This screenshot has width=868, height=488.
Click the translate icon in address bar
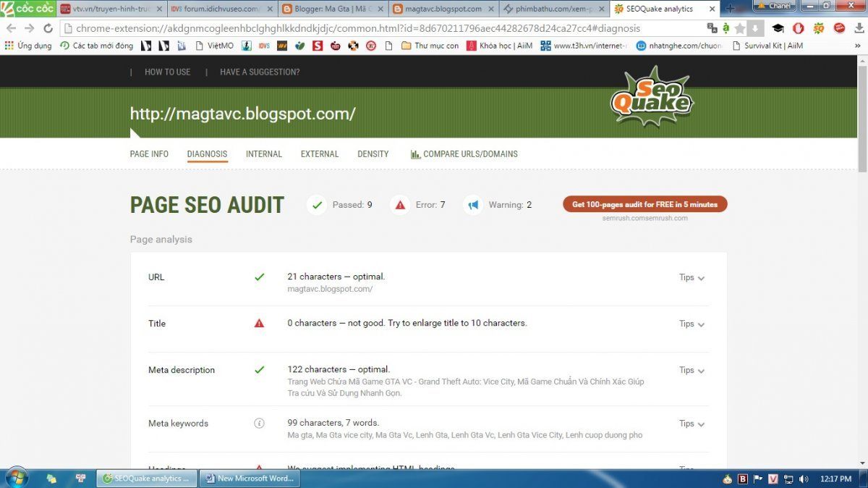(x=712, y=28)
